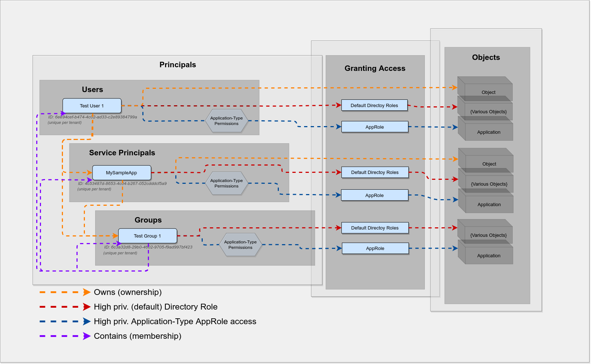Select the MySampleApp service principal node
The width and height of the screenshot is (591, 364).
click(x=121, y=172)
